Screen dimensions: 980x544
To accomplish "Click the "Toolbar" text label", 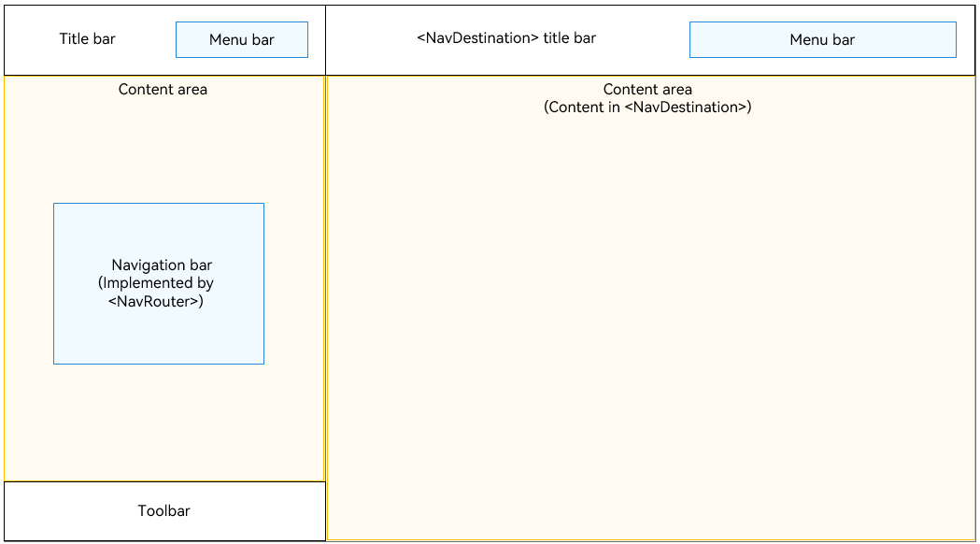I will [x=163, y=511].
